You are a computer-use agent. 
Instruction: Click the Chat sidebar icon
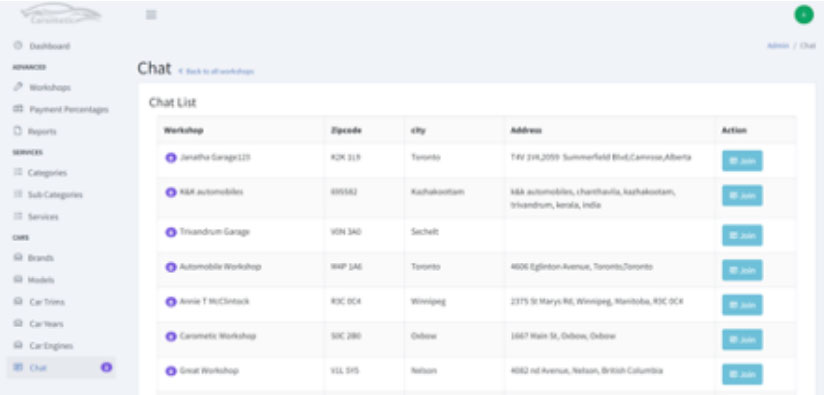[x=18, y=368]
